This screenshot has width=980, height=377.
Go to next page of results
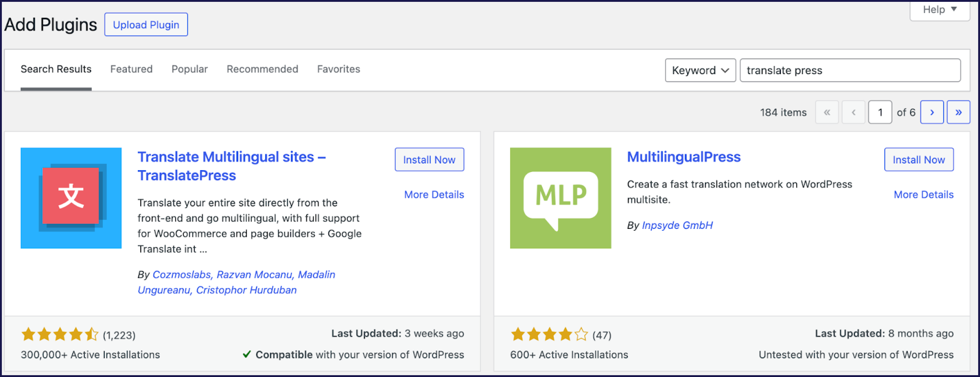(x=932, y=112)
